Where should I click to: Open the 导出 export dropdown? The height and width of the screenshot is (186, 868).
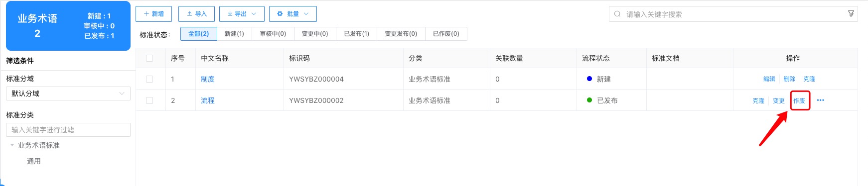point(242,14)
